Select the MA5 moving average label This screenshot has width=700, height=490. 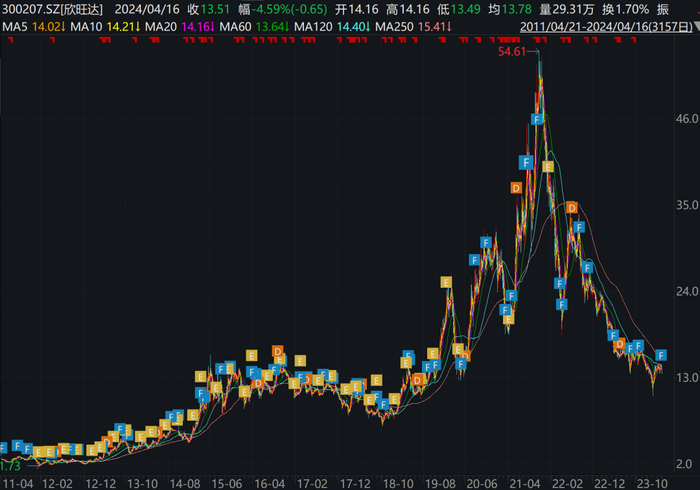[x=15, y=27]
